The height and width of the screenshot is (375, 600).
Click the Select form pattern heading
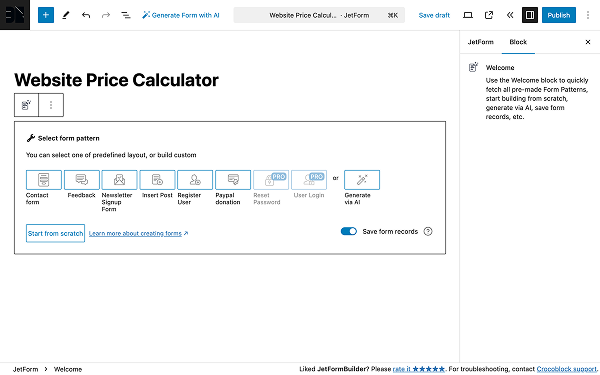68,139
